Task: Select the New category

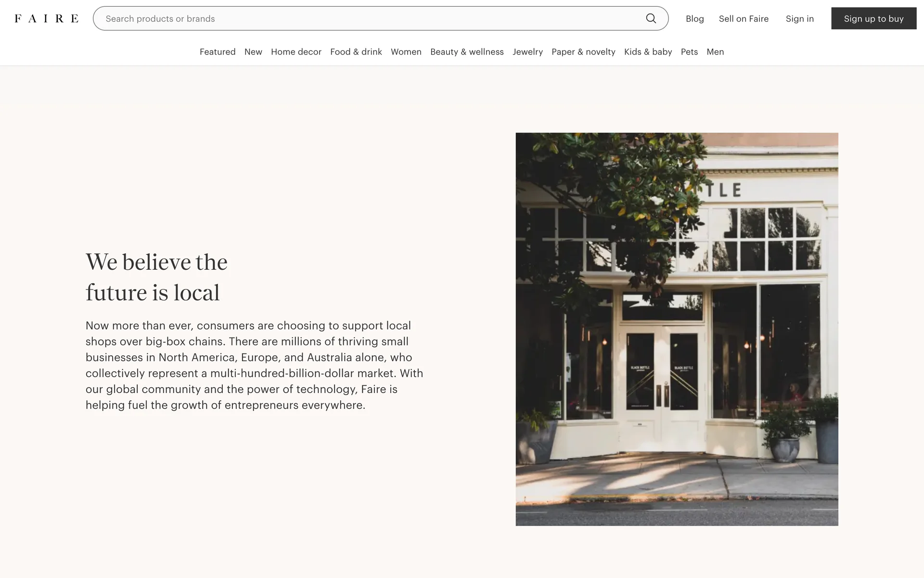Action: pos(253,52)
